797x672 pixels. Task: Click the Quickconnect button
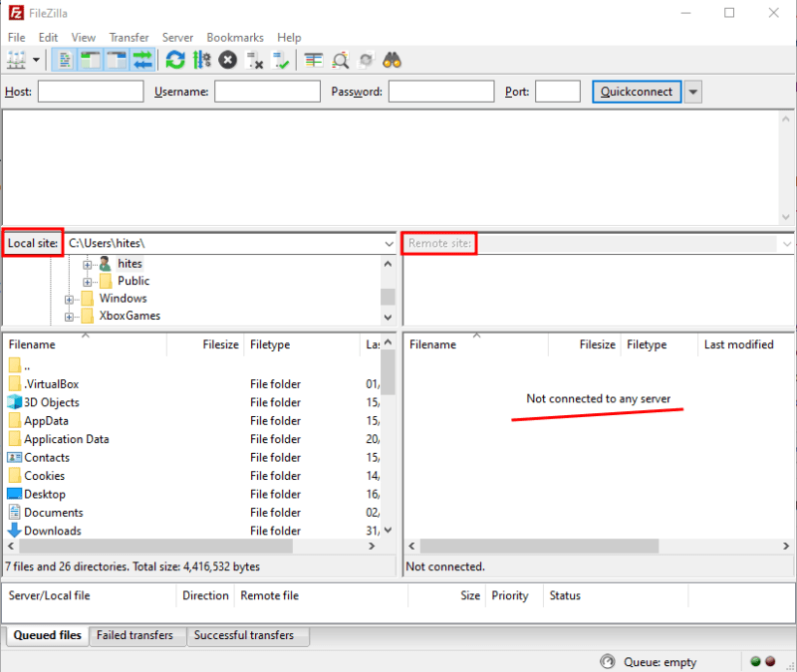click(637, 91)
